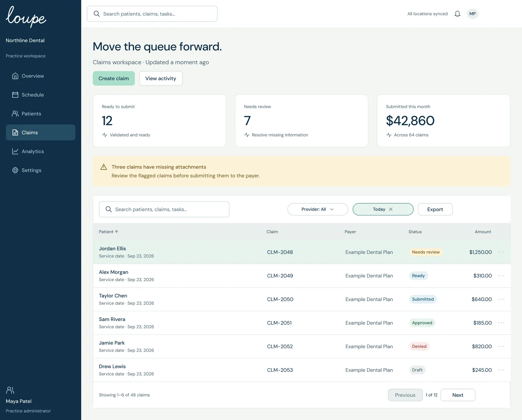Screen dimensions: 522x420
Task: Open Patients in the sidebar
Action: [40, 114]
